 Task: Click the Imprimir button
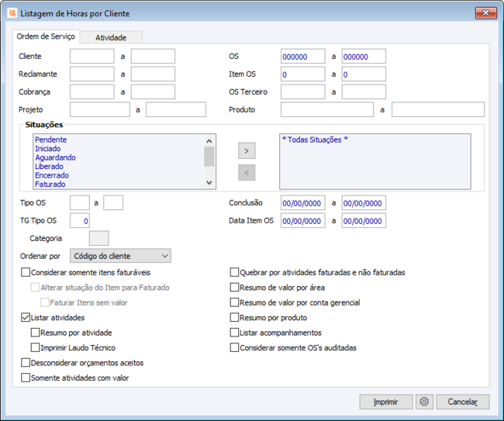[386, 402]
